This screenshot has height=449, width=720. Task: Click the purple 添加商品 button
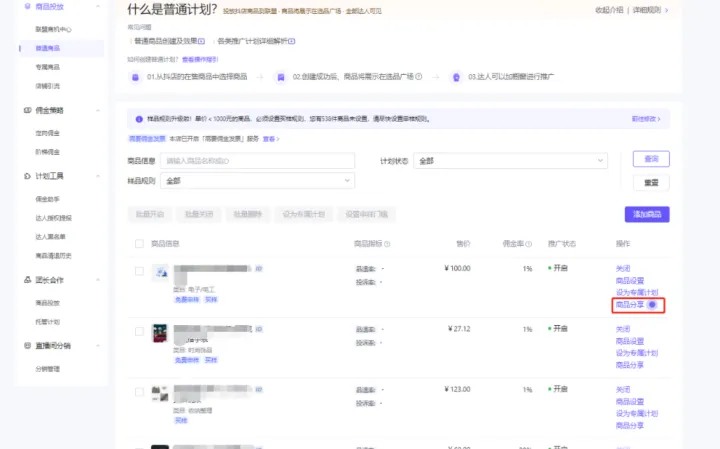pyautogui.click(x=647, y=214)
